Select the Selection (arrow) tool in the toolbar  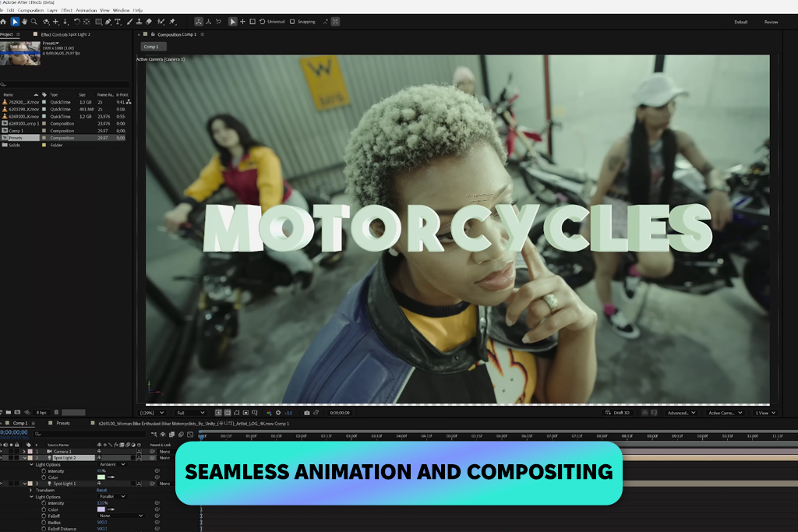tap(15, 22)
